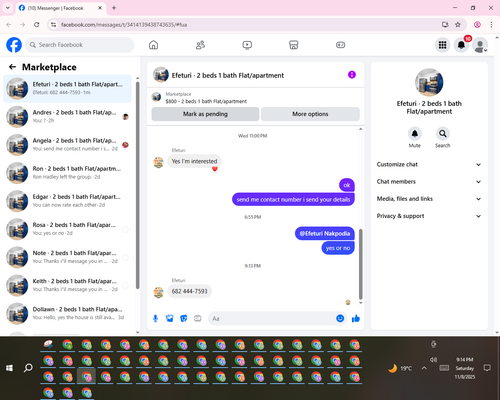The width and height of the screenshot is (500, 400).
Task: Open the Efeturi conversation in the list
Action: click(67, 89)
